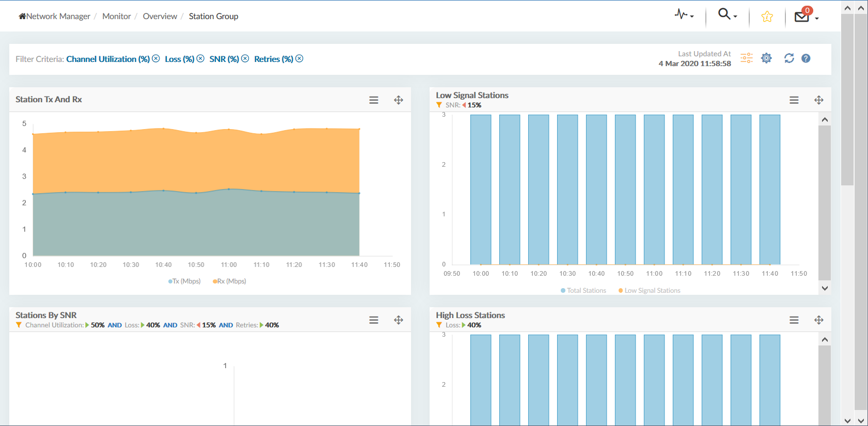Image resolution: width=868 pixels, height=426 pixels.
Task: Open the activity pulse monitor dropdown
Action: point(684,15)
